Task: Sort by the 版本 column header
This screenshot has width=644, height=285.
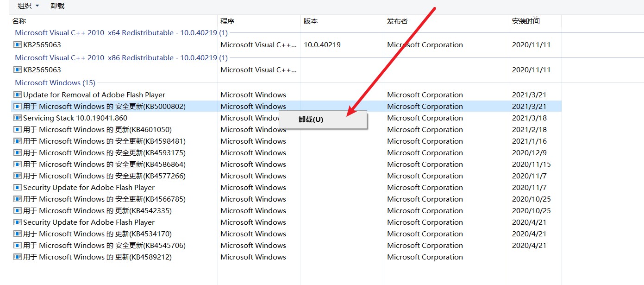Action: point(311,21)
